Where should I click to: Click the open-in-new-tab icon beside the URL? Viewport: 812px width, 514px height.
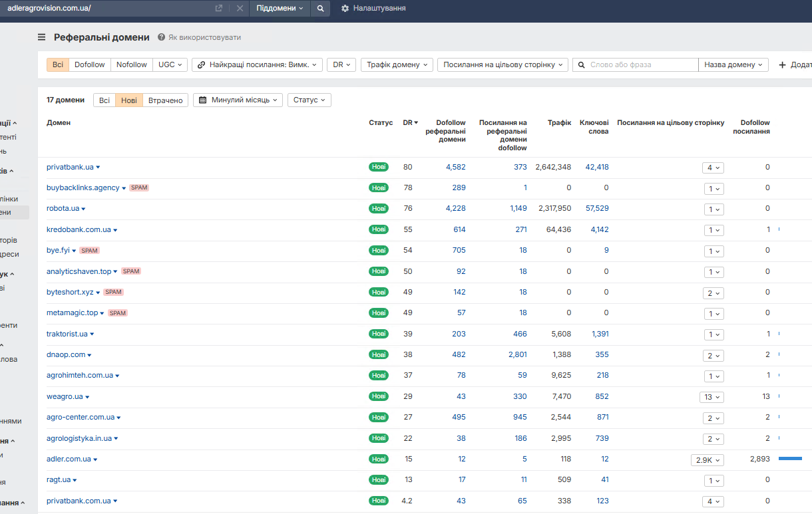tap(219, 8)
